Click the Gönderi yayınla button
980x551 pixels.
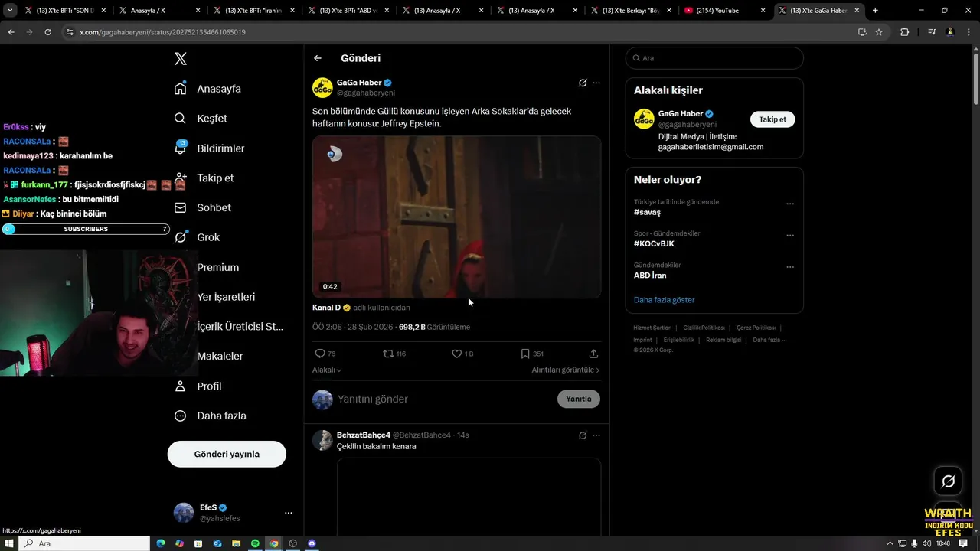(x=227, y=454)
